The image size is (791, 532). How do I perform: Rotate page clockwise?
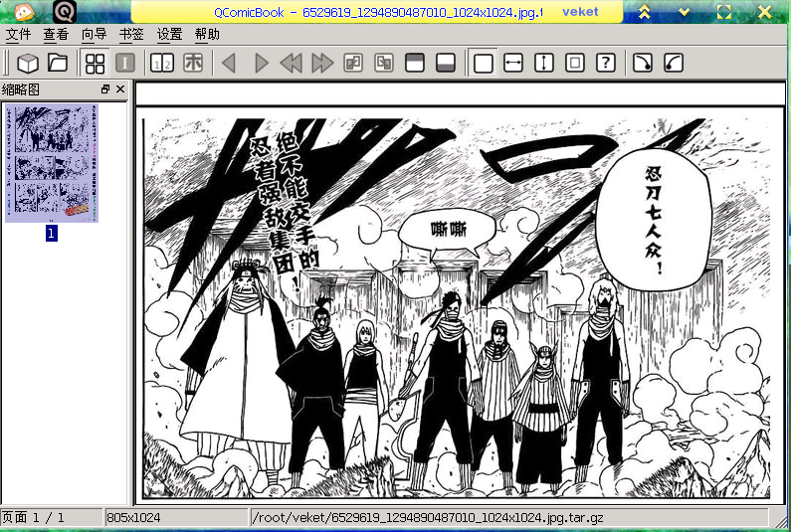643,63
